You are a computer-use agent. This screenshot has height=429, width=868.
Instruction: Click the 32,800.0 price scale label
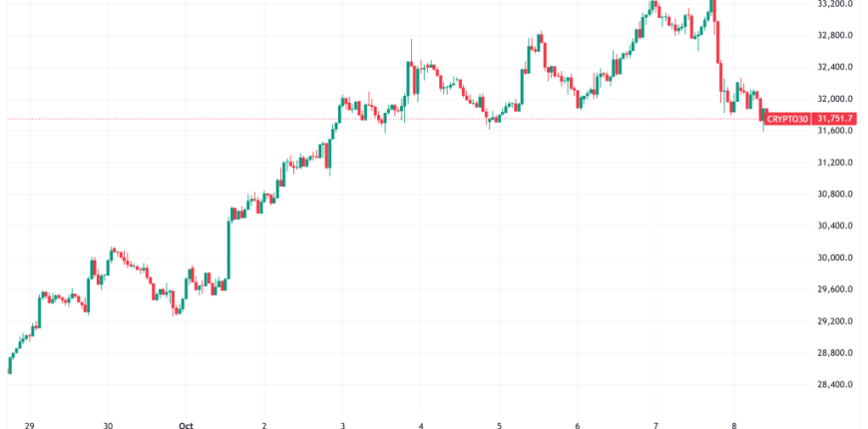835,36
